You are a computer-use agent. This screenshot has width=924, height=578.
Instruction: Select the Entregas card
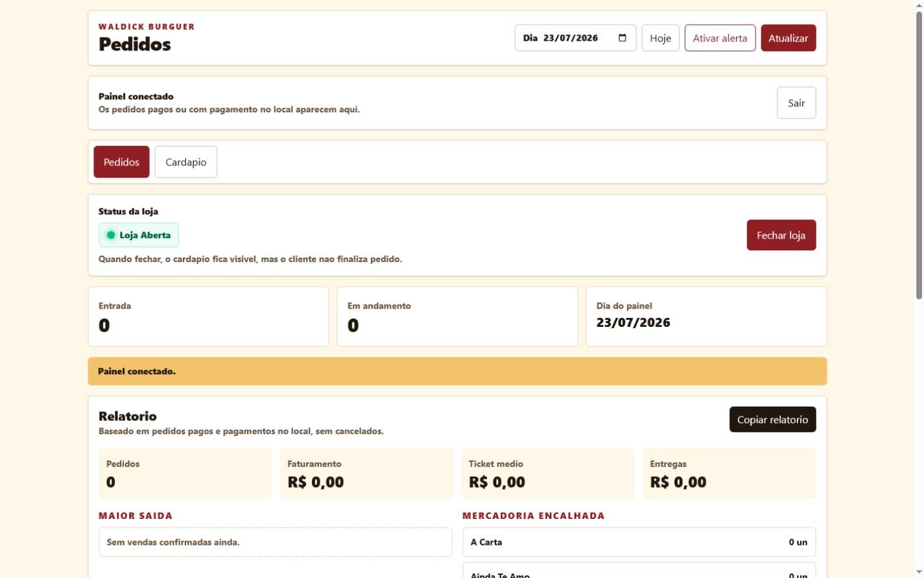[729, 473]
